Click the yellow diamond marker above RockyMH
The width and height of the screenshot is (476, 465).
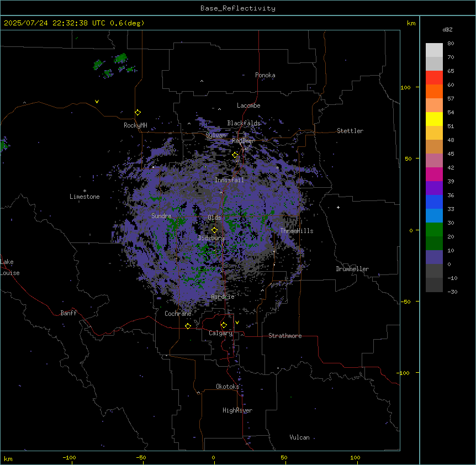138,113
